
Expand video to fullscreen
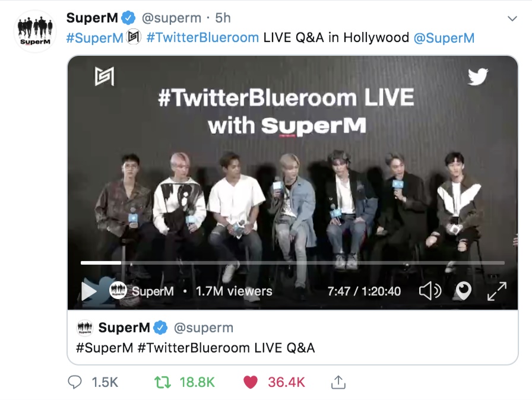pyautogui.click(x=497, y=291)
